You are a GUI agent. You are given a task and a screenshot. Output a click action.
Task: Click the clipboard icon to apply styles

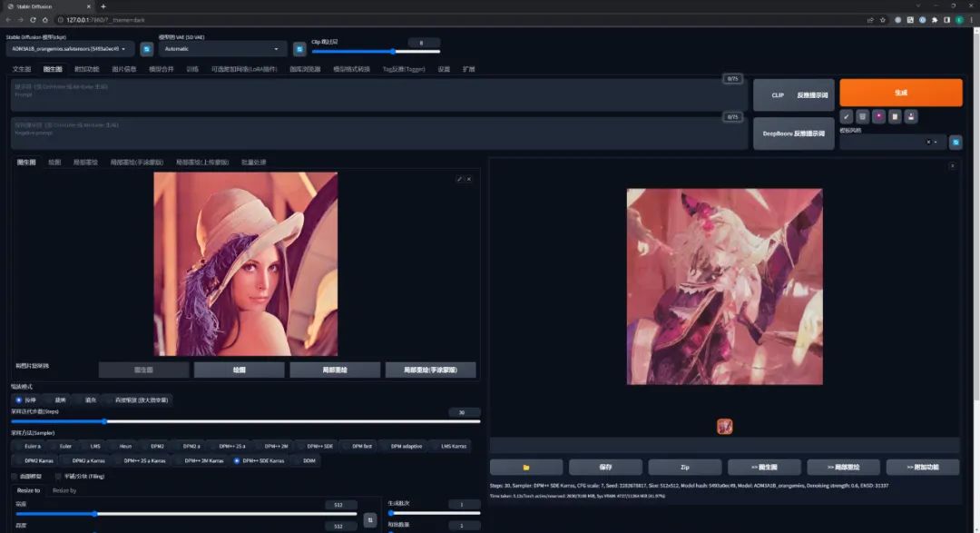tap(895, 116)
